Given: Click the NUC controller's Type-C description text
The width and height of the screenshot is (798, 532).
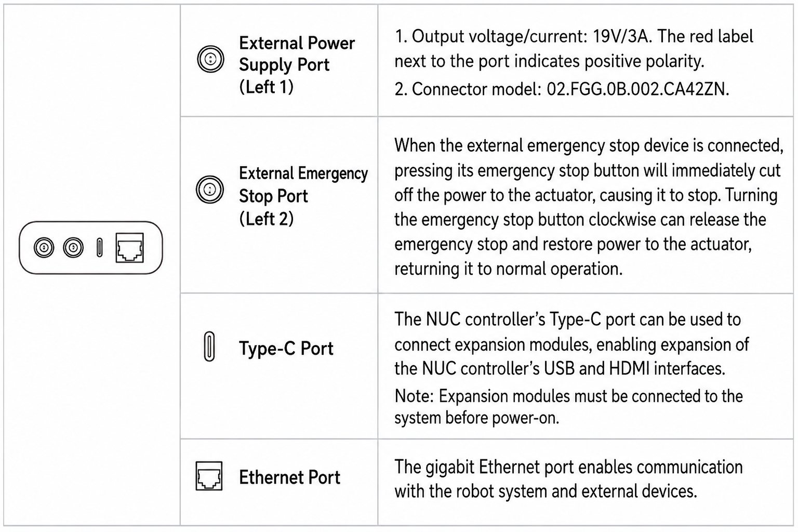Looking at the screenshot, I should tap(571, 344).
